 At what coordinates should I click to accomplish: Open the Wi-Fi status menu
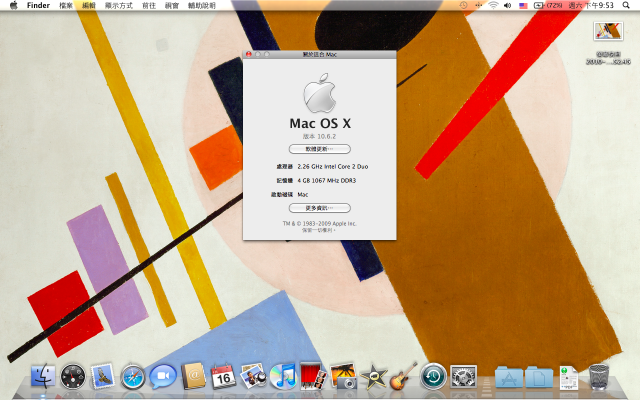tap(493, 5)
